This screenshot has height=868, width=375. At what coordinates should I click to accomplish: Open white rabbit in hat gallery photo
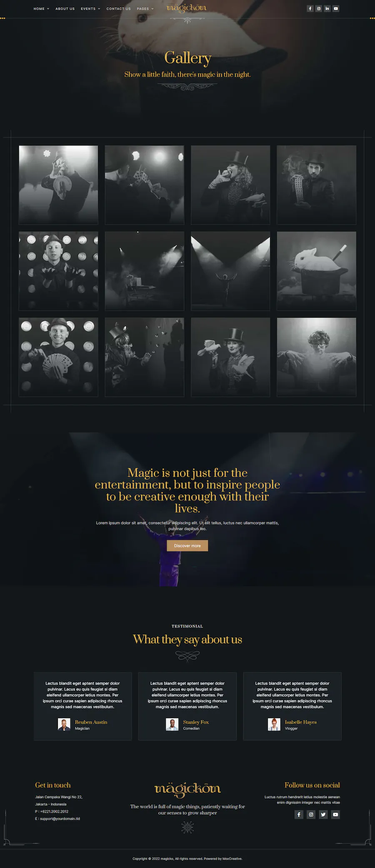(317, 271)
